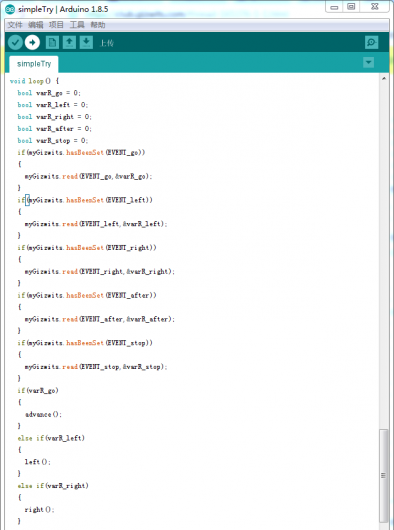Click the read(EVENT_right,&varR_right) line

pos(100,271)
